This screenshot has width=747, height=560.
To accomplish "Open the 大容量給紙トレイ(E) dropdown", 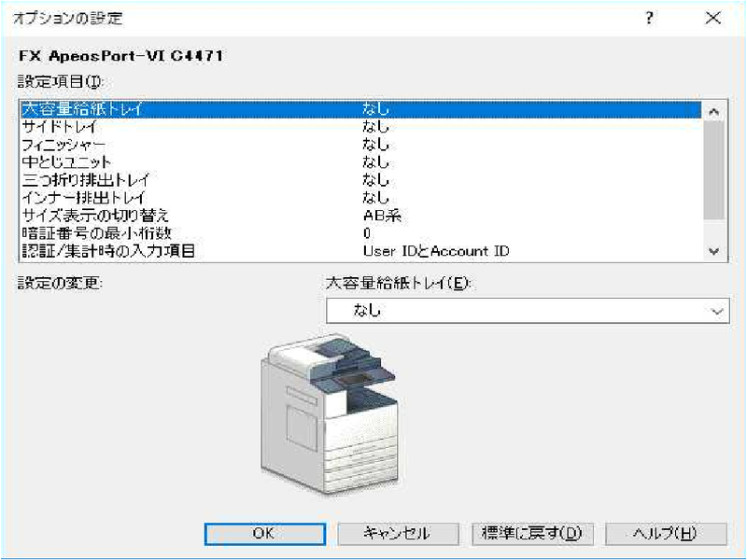I will (x=528, y=311).
